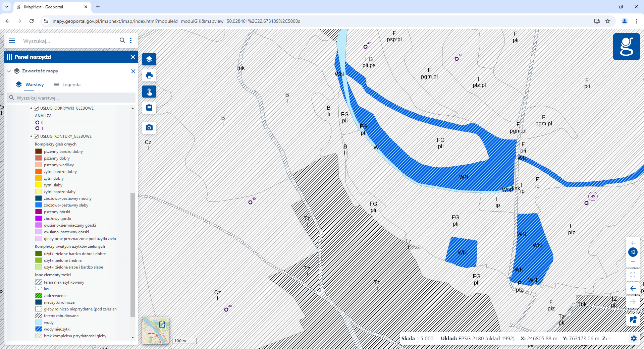Uncheck USLUGI.ODKRYWKI_GLEBOWE layer checkbox

[x=36, y=108]
